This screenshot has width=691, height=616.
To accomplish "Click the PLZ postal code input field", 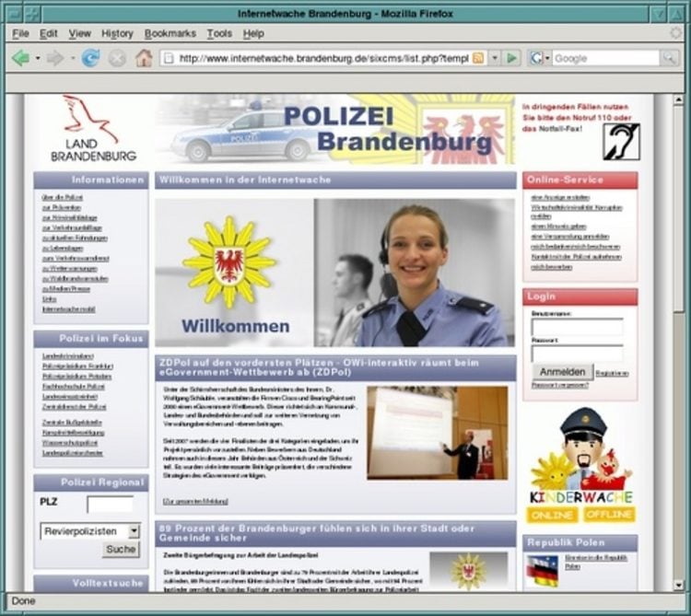I will (x=111, y=505).
